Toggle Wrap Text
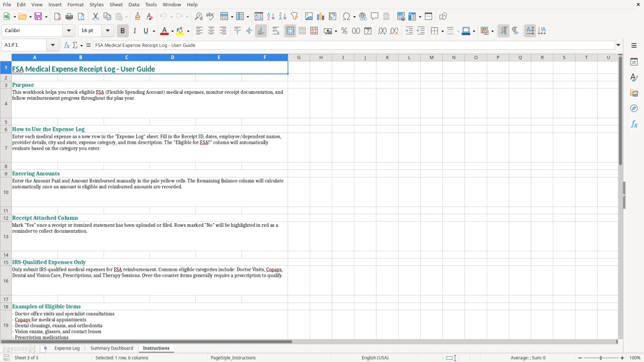 click(x=276, y=31)
